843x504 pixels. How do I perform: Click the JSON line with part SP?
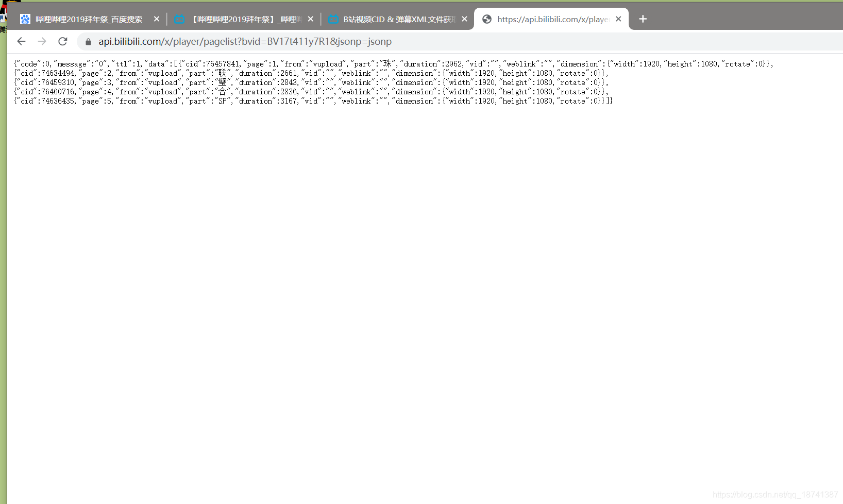[313, 101]
